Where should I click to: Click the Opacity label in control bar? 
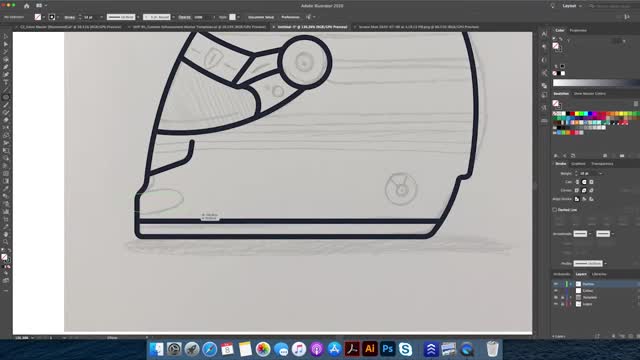click(184, 17)
